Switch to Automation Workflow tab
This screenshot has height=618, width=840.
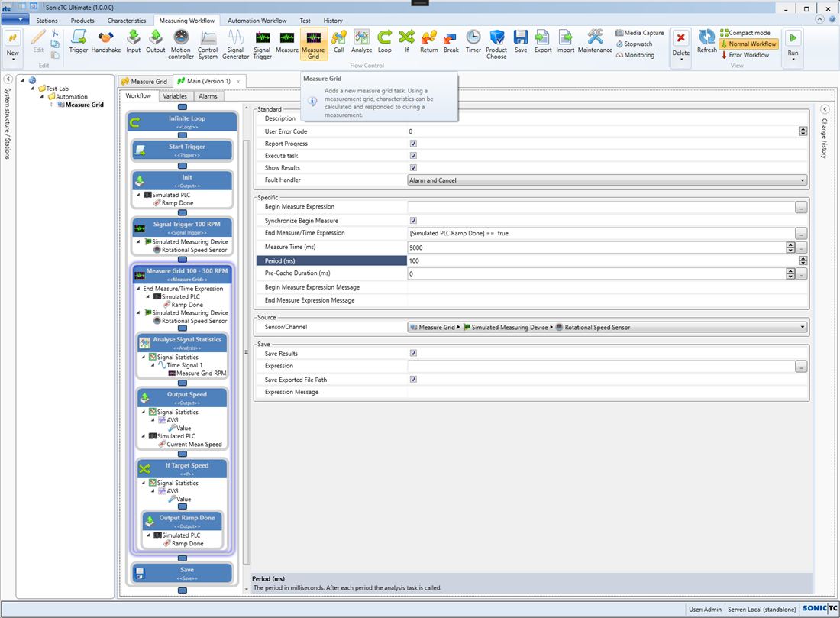(x=257, y=21)
